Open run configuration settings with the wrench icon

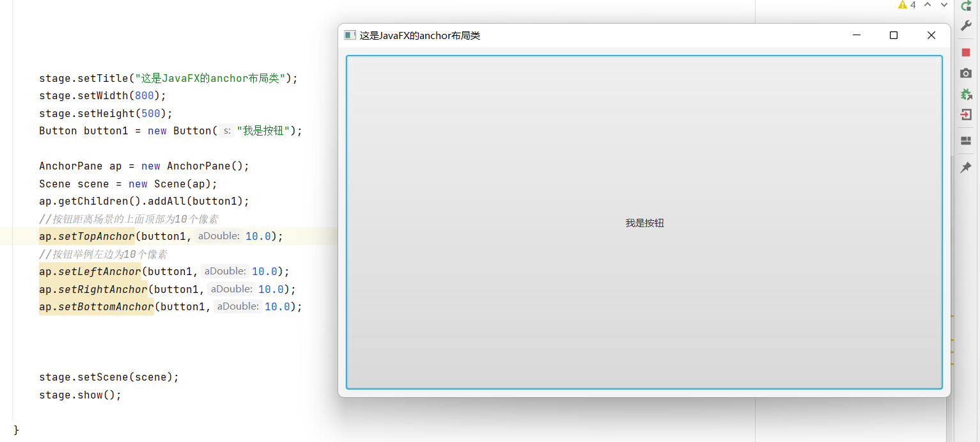pyautogui.click(x=966, y=26)
